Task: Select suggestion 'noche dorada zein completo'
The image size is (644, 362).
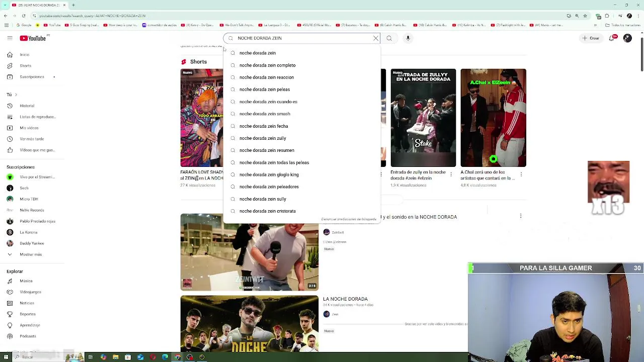Action: click(302, 65)
